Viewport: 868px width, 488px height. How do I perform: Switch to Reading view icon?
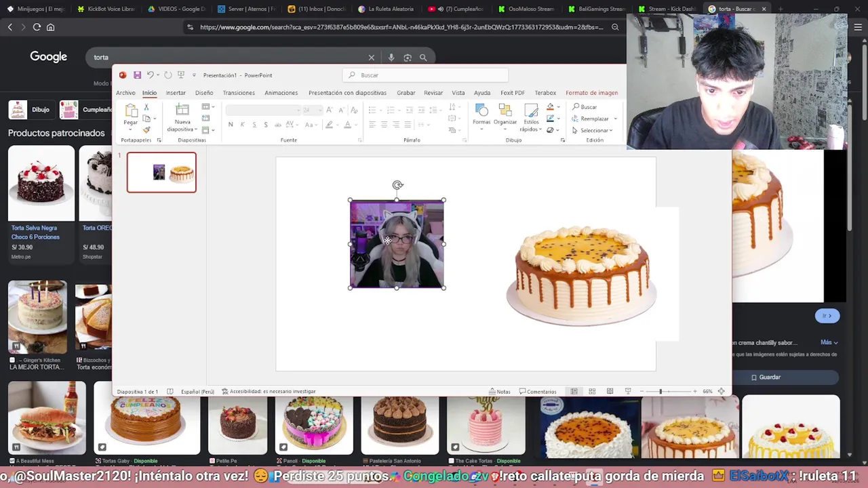[610, 391]
